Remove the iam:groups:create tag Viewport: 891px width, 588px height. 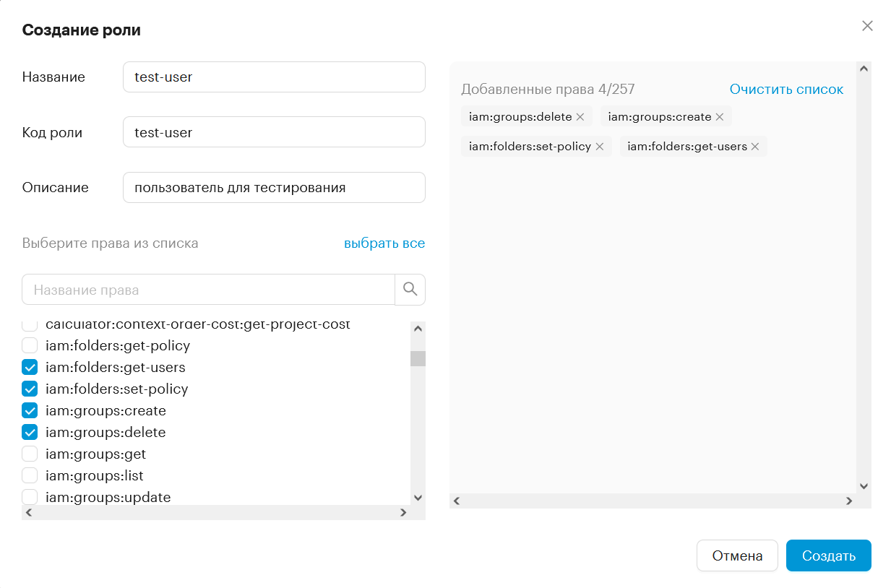(720, 117)
